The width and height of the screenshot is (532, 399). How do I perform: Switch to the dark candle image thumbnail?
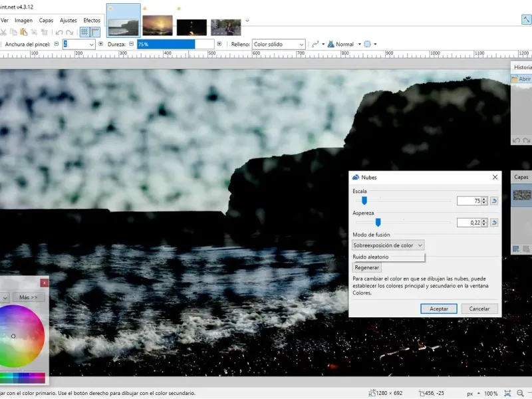point(192,27)
